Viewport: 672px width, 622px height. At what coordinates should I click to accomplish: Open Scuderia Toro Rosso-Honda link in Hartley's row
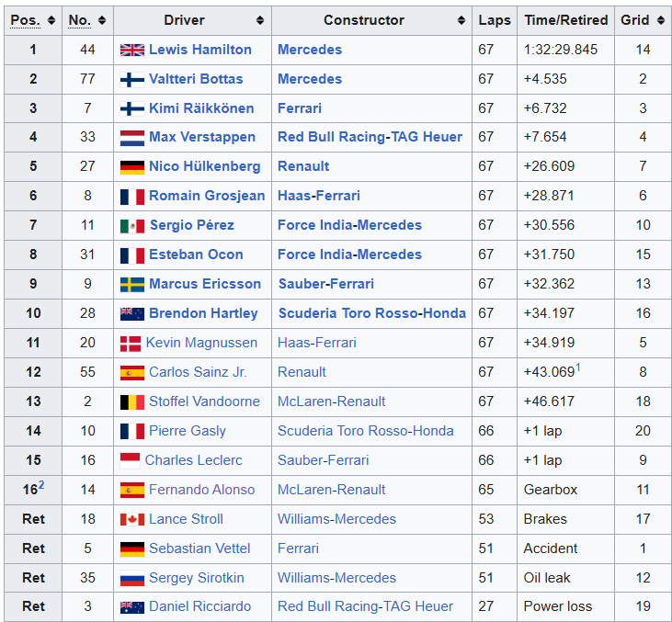pyautogui.click(x=372, y=313)
